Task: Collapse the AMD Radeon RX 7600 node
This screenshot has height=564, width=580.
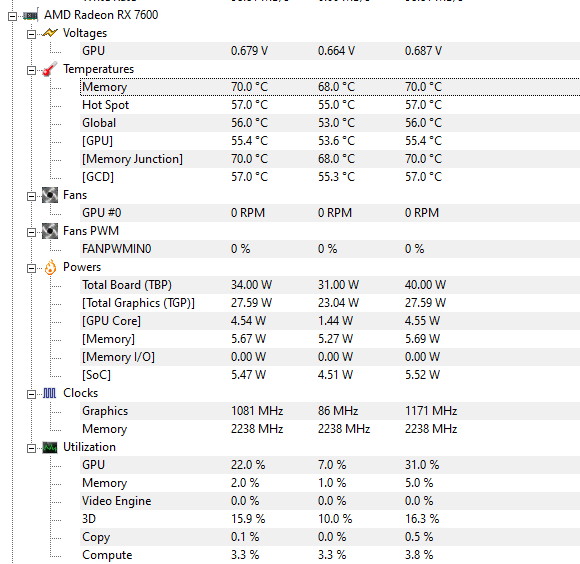Action: pyautogui.click(x=13, y=16)
